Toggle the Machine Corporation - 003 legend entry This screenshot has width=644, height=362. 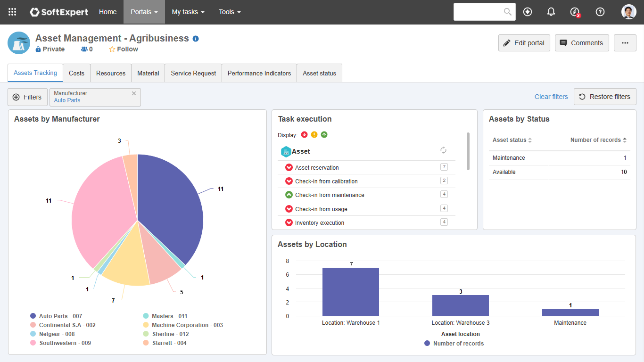pyautogui.click(x=183, y=325)
